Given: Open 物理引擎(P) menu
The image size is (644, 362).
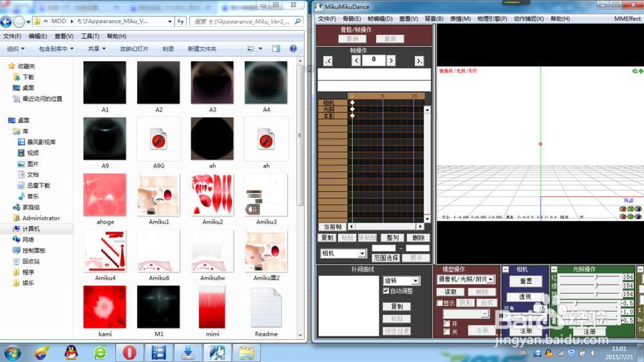Looking at the screenshot, I should pyautogui.click(x=492, y=19).
